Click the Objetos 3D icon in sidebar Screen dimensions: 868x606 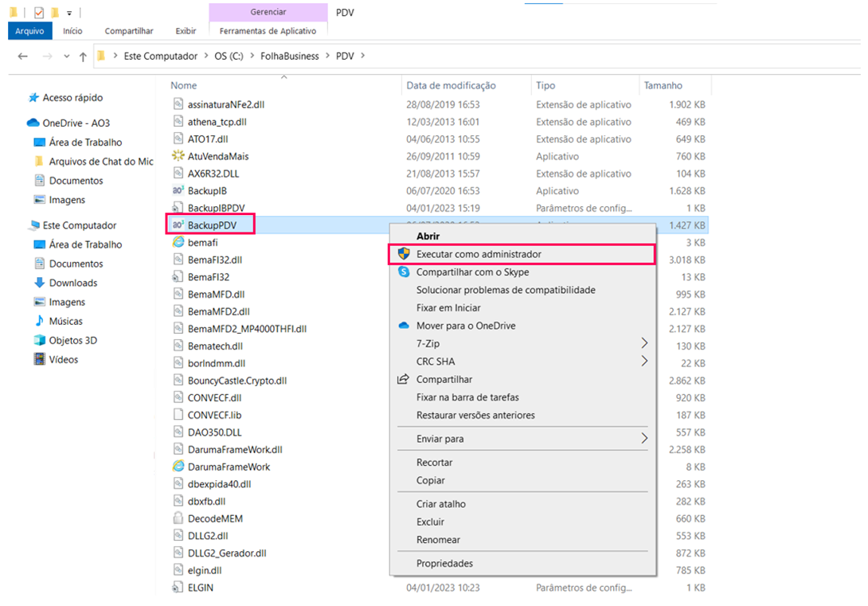coord(40,340)
